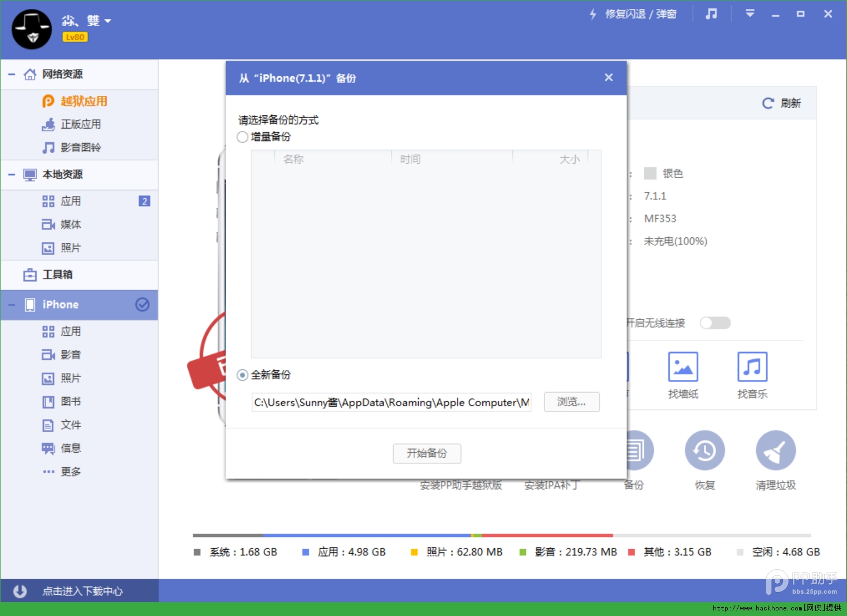Click the backup path input field

(391, 402)
